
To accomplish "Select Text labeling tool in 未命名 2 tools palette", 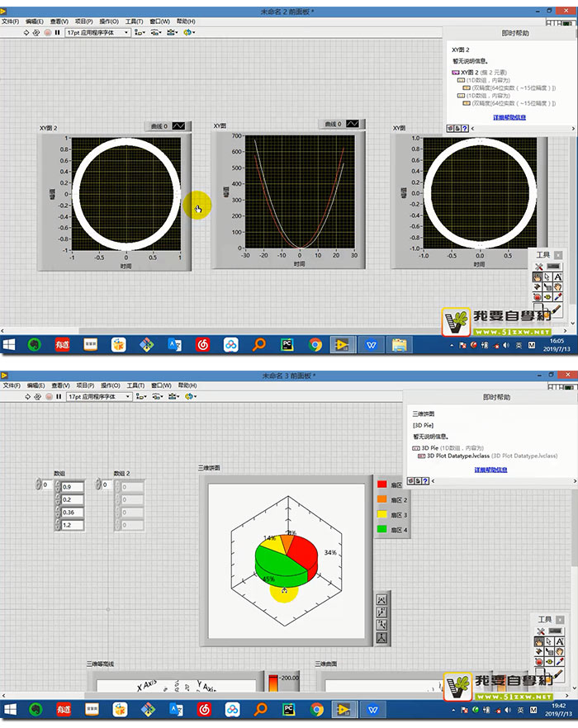I will (558, 277).
